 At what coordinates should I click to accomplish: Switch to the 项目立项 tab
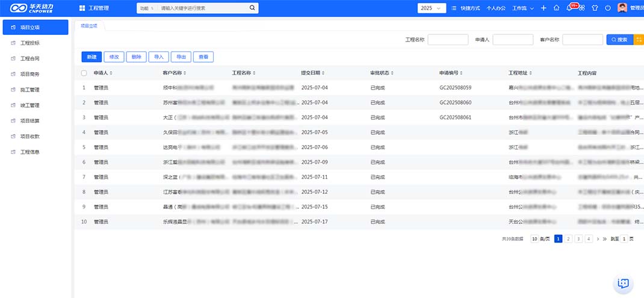[89, 26]
